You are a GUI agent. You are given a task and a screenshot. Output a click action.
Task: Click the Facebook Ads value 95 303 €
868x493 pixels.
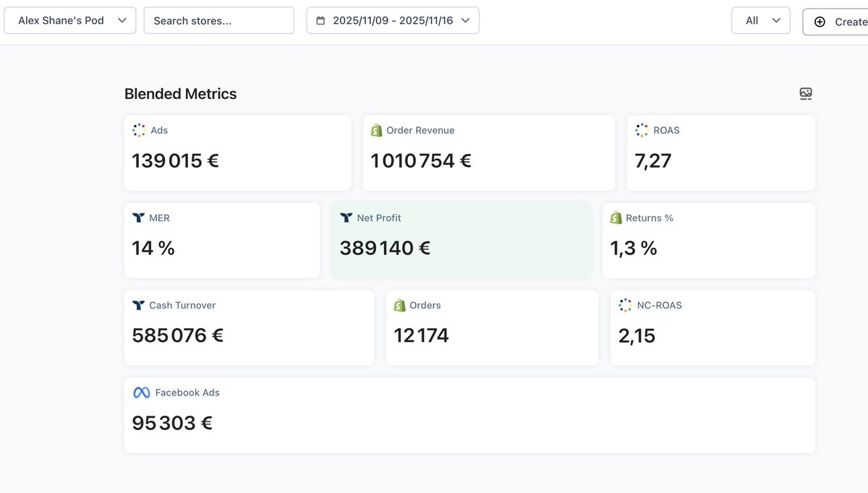[x=172, y=423]
